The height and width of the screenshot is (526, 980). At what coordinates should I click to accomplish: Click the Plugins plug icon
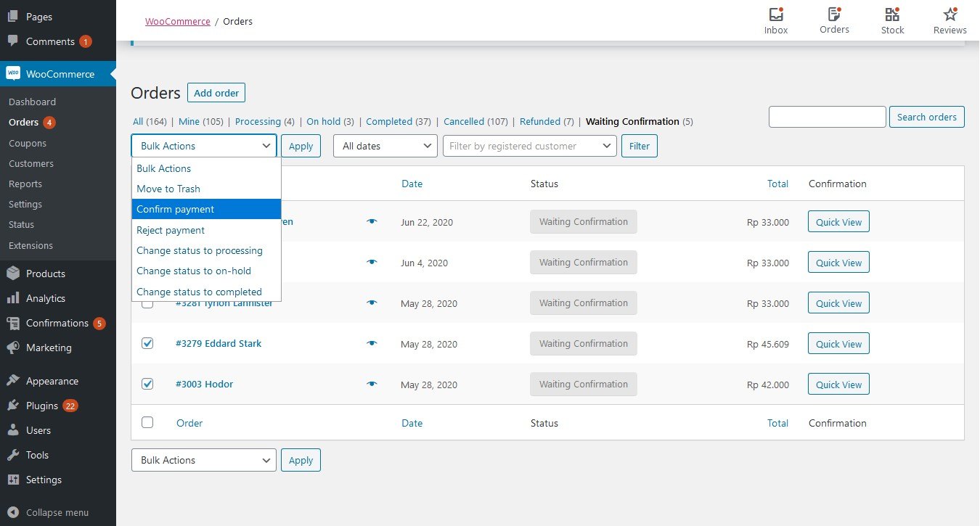tap(13, 406)
